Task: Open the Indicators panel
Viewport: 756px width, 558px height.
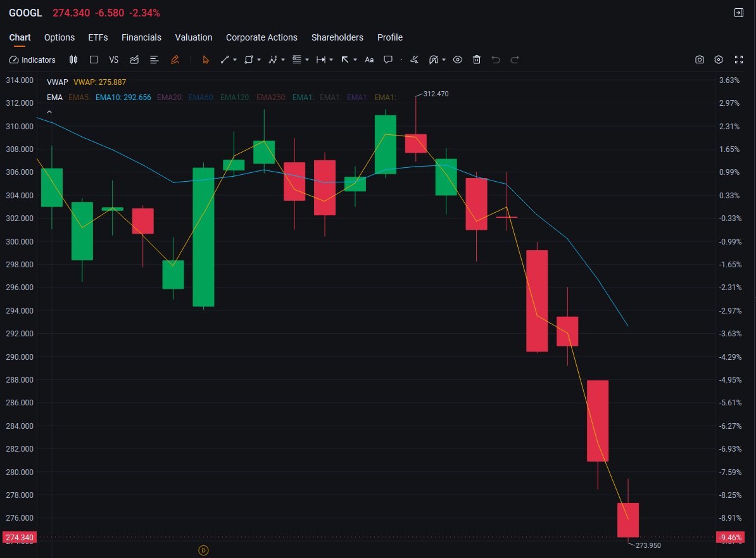Action: (32, 60)
